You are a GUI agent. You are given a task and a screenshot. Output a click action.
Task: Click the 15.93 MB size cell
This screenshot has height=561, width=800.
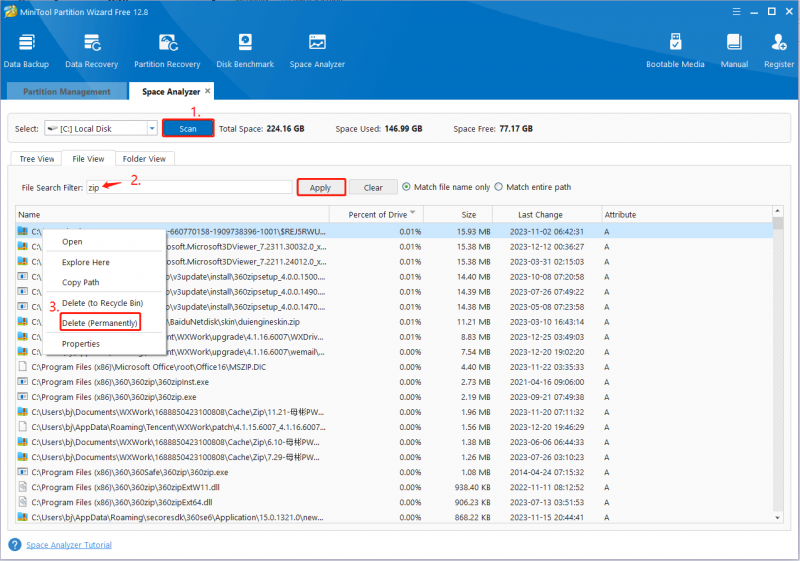473,232
